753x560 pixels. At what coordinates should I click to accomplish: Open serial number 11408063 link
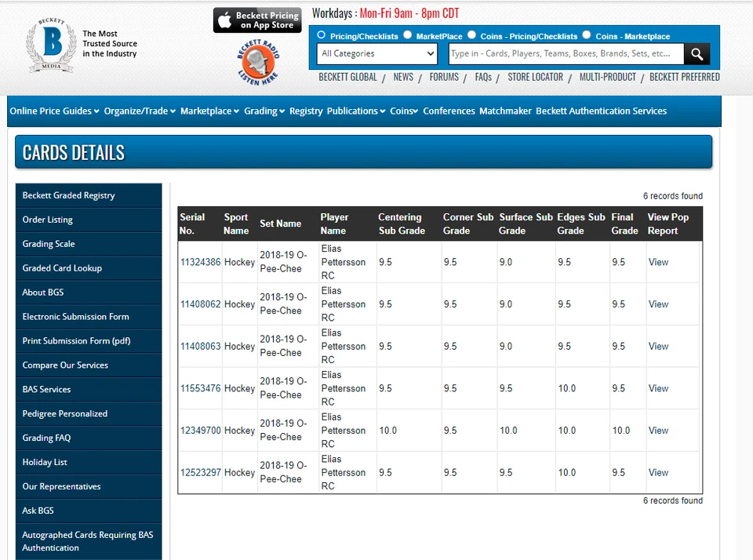200,347
